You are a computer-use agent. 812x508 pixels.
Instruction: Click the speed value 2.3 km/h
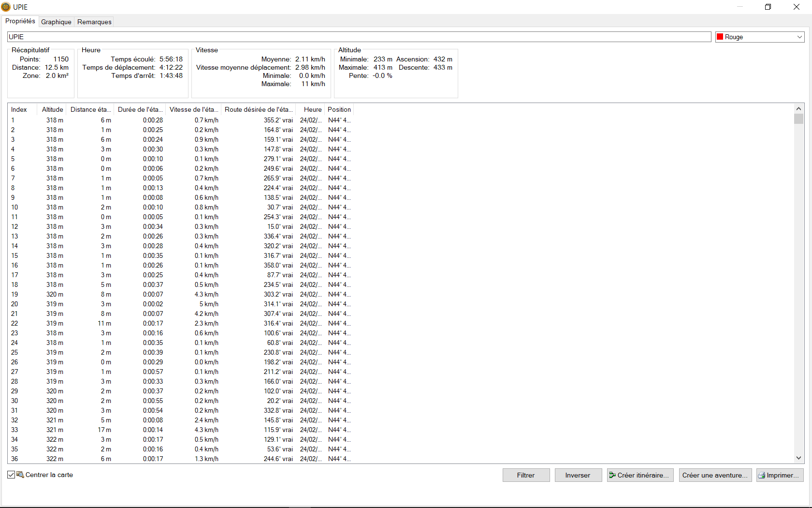pos(206,323)
